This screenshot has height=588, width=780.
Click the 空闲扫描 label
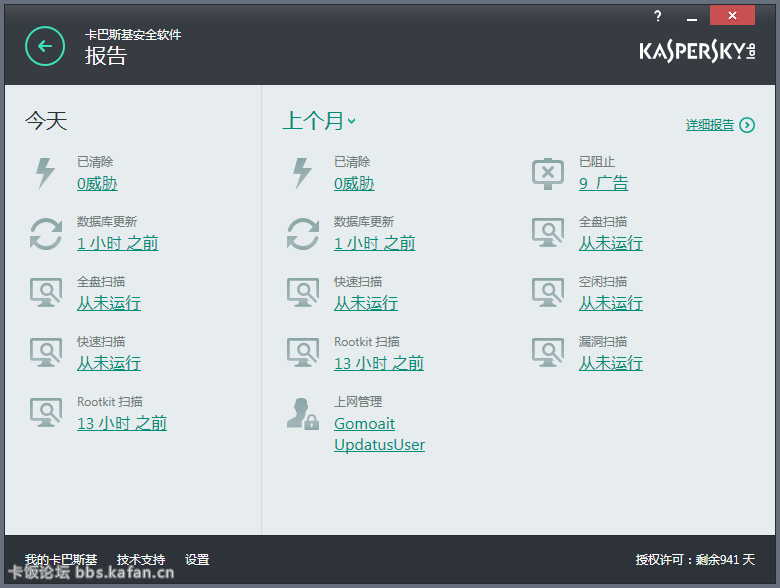602,282
